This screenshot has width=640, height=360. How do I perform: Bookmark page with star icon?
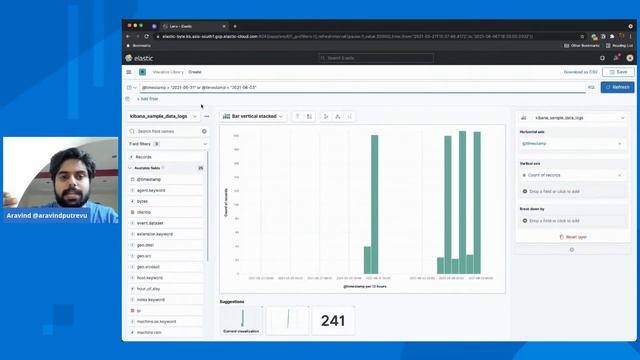[582, 36]
